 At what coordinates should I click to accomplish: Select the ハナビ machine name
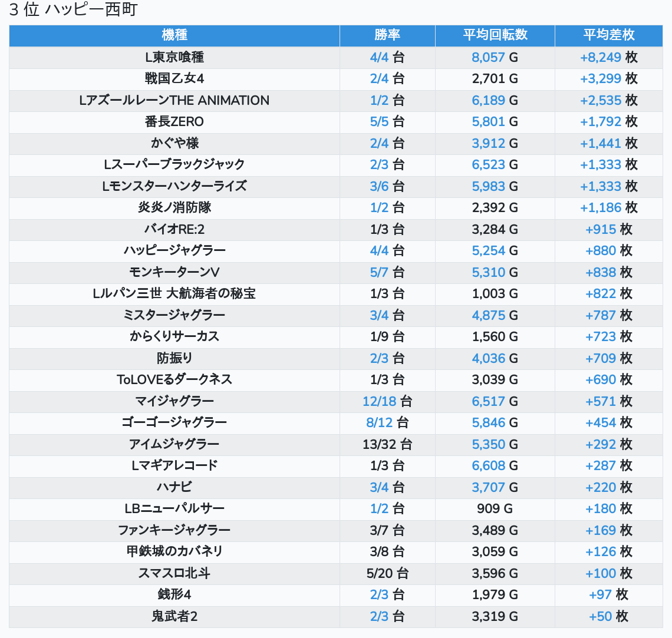174,487
